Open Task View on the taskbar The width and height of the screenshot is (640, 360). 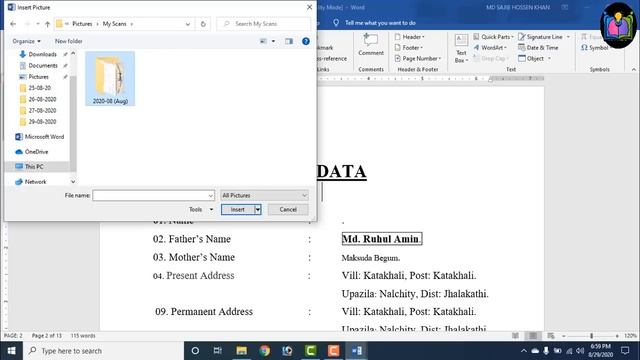[218, 351]
